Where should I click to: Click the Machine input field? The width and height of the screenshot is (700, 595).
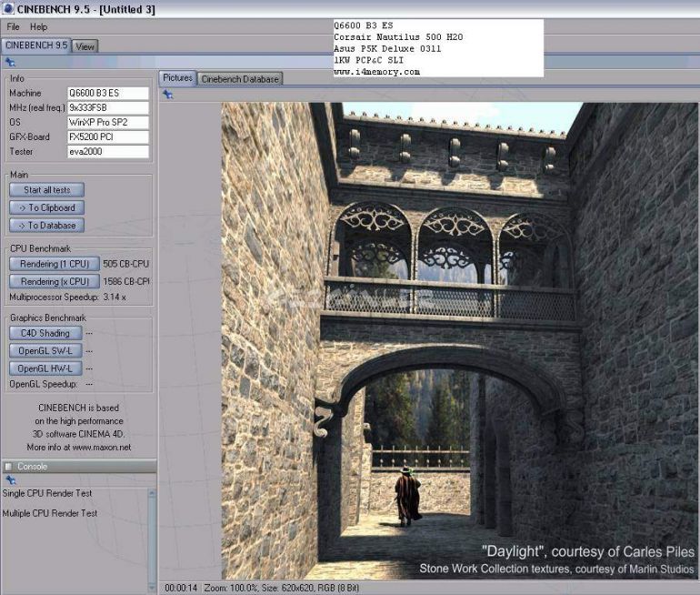[107, 93]
